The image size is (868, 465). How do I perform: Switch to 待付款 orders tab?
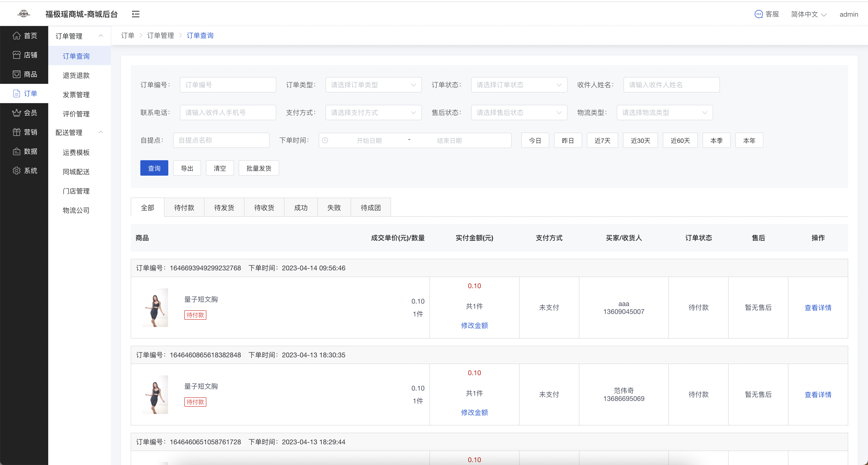184,207
